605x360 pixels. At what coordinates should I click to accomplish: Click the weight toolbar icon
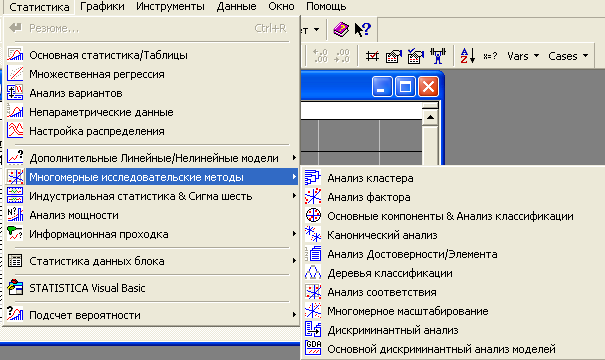tap(438, 56)
